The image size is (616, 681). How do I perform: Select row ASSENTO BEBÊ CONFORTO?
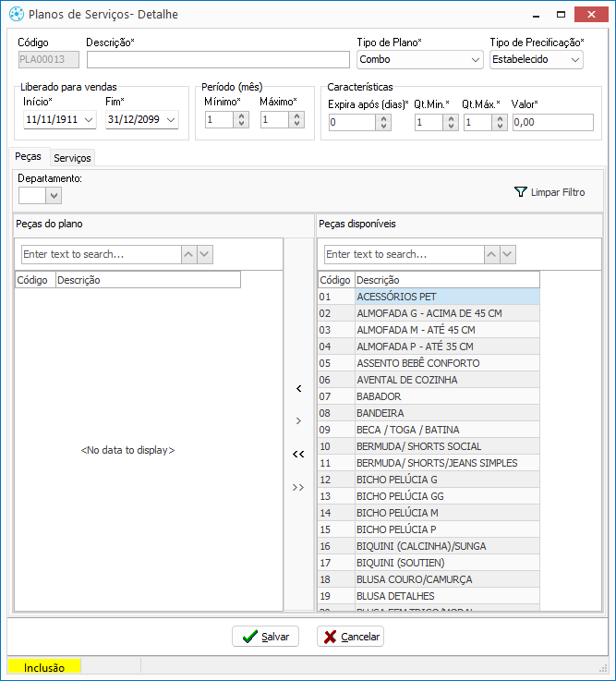tap(429, 363)
